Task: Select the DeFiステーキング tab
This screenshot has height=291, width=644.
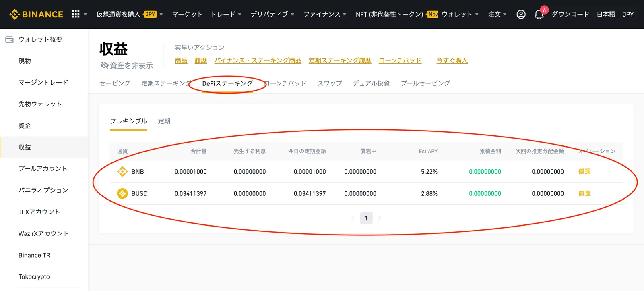Action: tap(227, 83)
